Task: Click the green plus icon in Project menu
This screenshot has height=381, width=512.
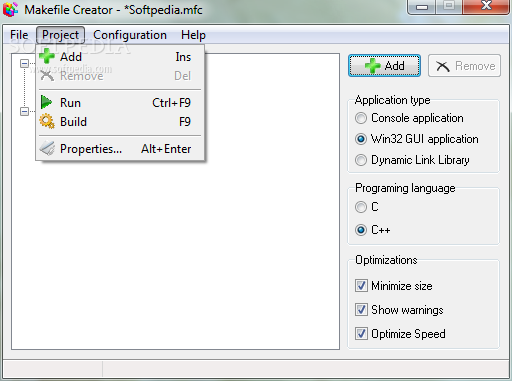Action: [47, 56]
